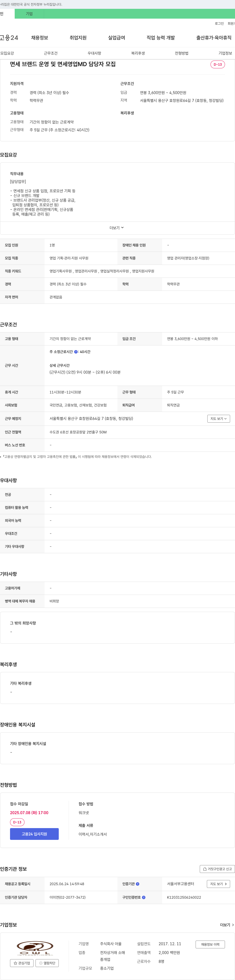235x980 pixels.
Task: Click company name 주식회사 아울
Action: pos(111,944)
